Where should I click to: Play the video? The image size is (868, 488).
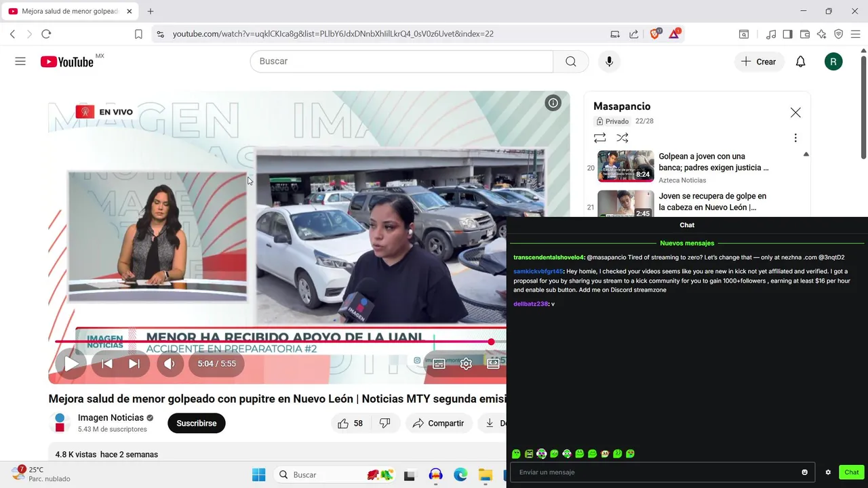71,364
